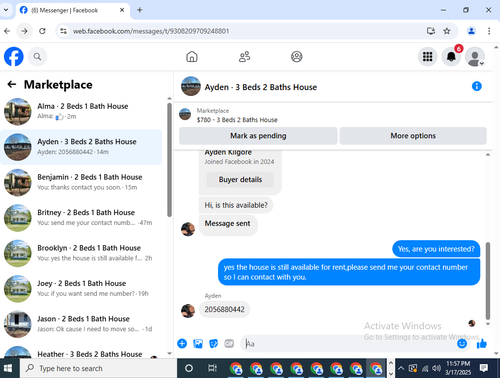
Task: Open Alma 2 Beds 1 Bath House chat
Action: click(x=81, y=111)
